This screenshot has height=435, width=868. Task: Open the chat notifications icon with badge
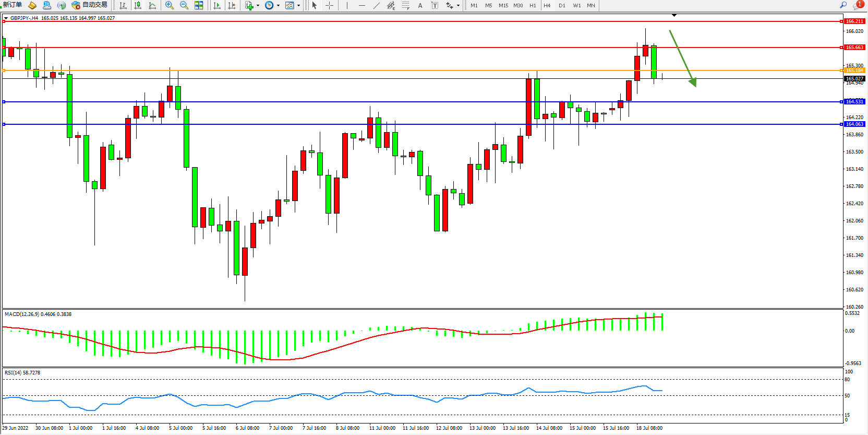(x=858, y=5)
